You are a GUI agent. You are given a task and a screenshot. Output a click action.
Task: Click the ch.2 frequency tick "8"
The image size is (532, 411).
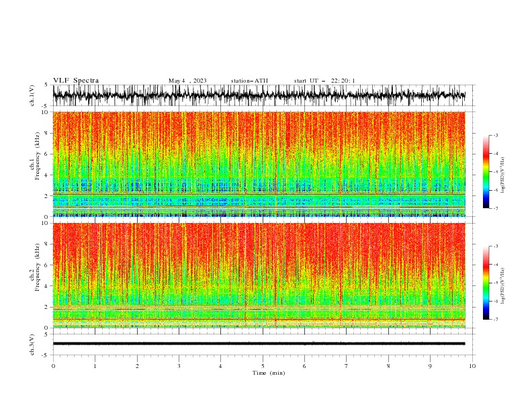(47, 244)
